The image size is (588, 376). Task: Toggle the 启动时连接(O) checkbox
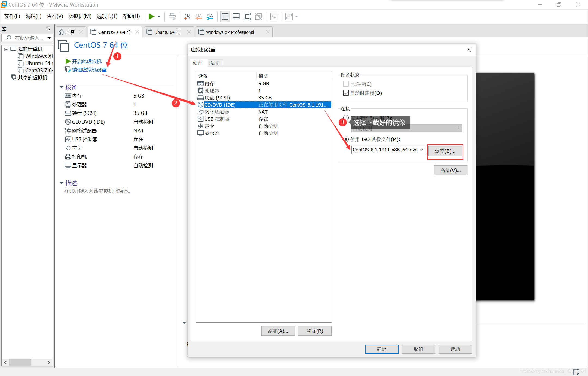click(346, 93)
